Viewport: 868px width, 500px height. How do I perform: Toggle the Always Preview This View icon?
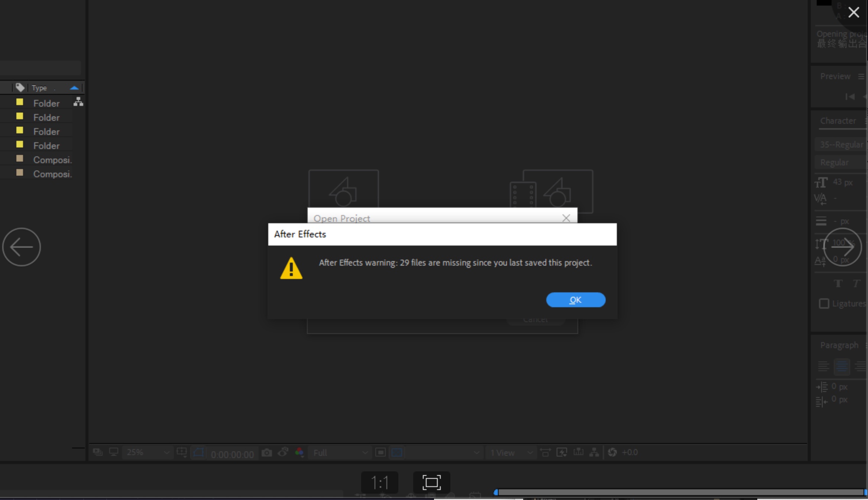[97, 452]
